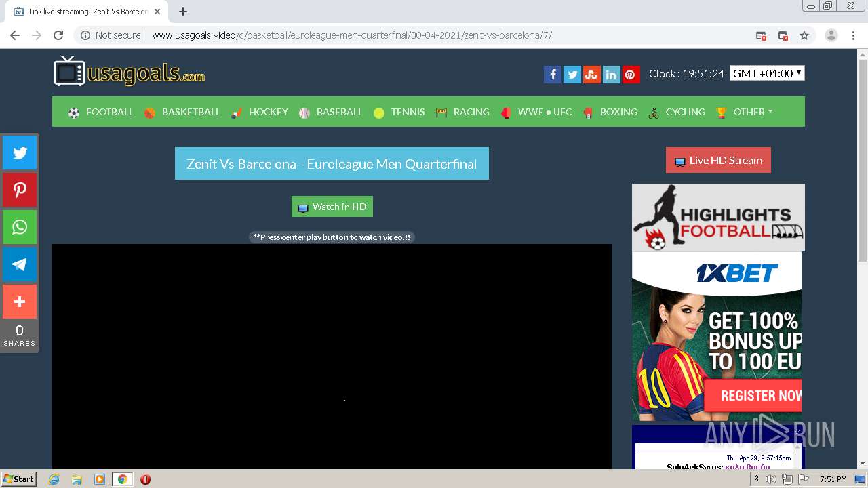
Task: Click the red stop-sign taskbar icon
Action: pyautogui.click(x=145, y=479)
